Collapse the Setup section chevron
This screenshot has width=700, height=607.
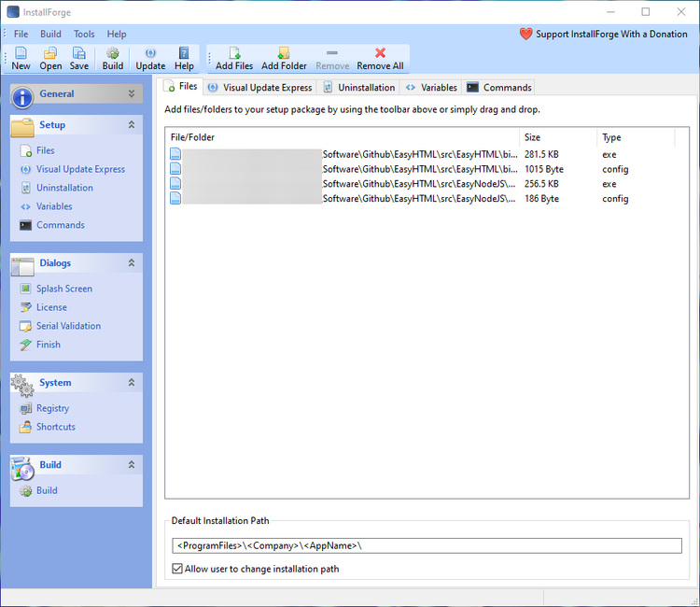132,124
